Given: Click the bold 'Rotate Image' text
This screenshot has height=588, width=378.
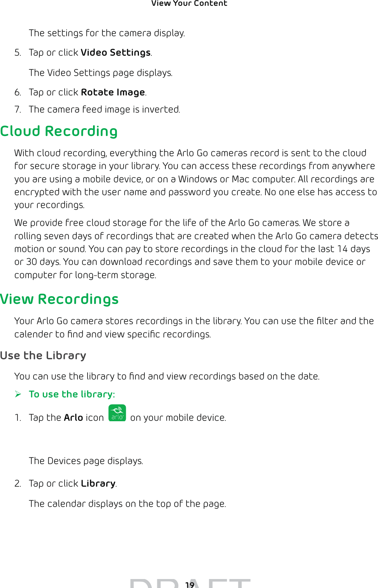Looking at the screenshot, I should (113, 92).
